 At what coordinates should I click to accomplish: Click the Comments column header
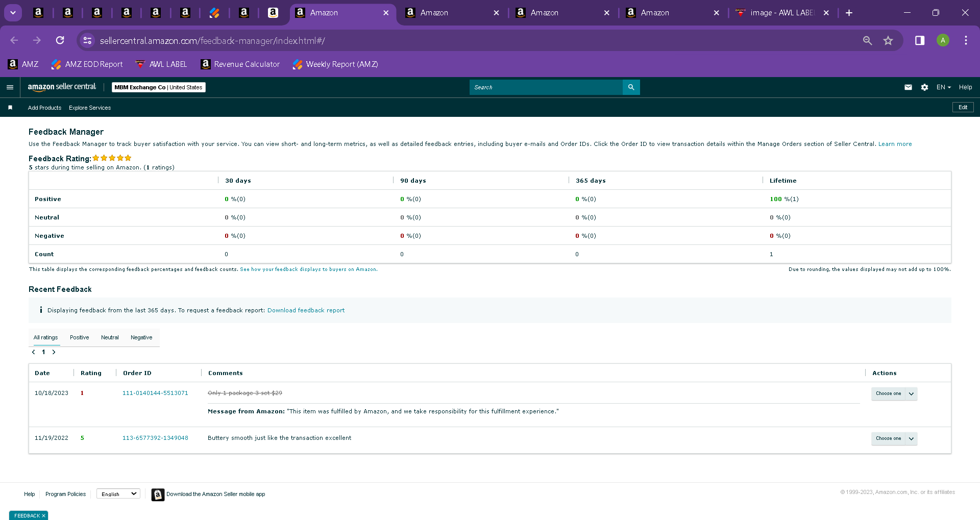(x=226, y=373)
